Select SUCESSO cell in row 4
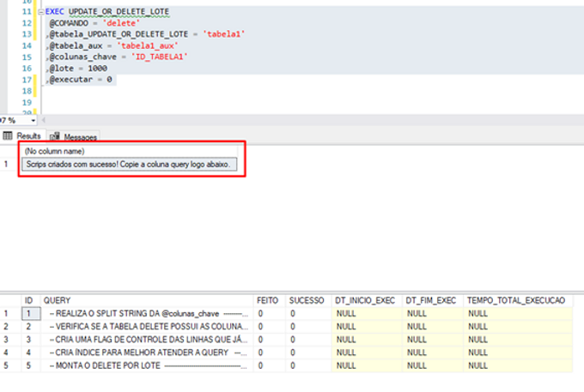 point(308,353)
